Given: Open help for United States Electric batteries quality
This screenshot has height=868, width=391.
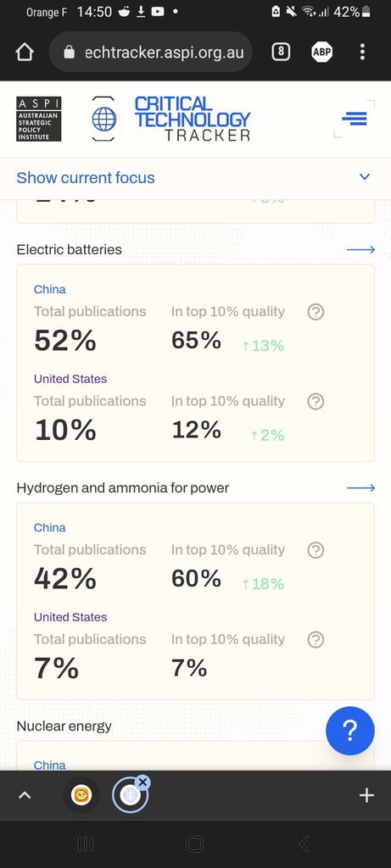Looking at the screenshot, I should [x=316, y=401].
